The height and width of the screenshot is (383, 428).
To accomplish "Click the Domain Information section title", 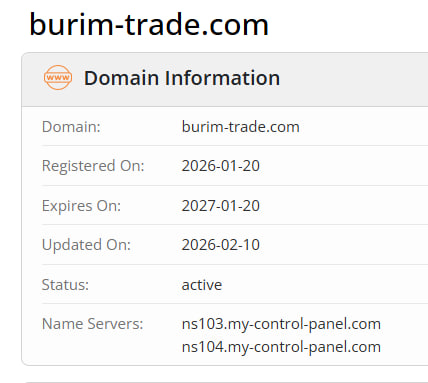I will coord(182,78).
